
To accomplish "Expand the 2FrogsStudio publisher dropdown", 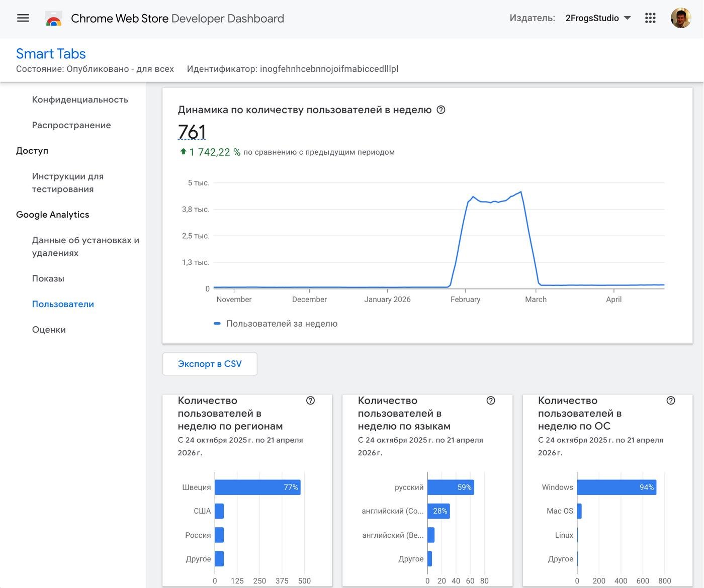I will 598,18.
